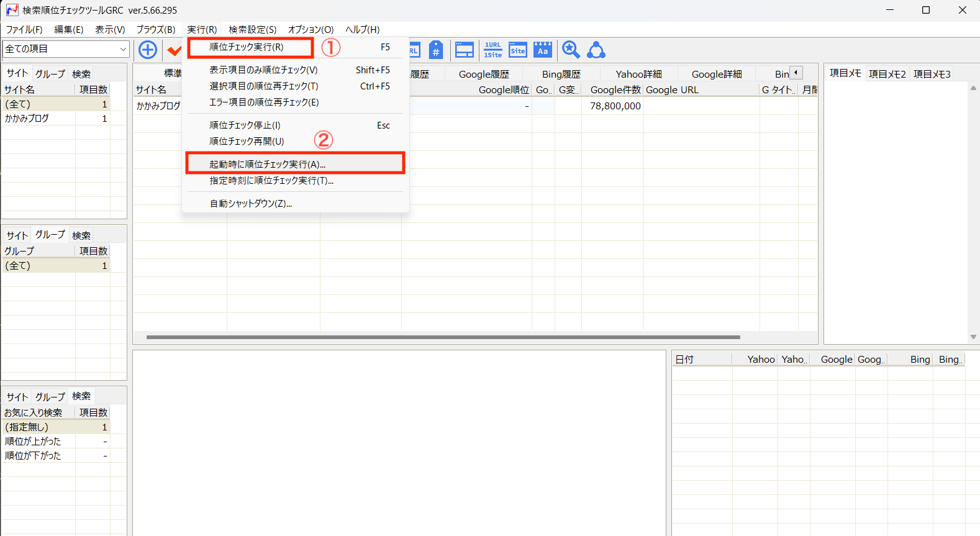
Task: Select かかみブログ row in site list
Action: pos(56,118)
